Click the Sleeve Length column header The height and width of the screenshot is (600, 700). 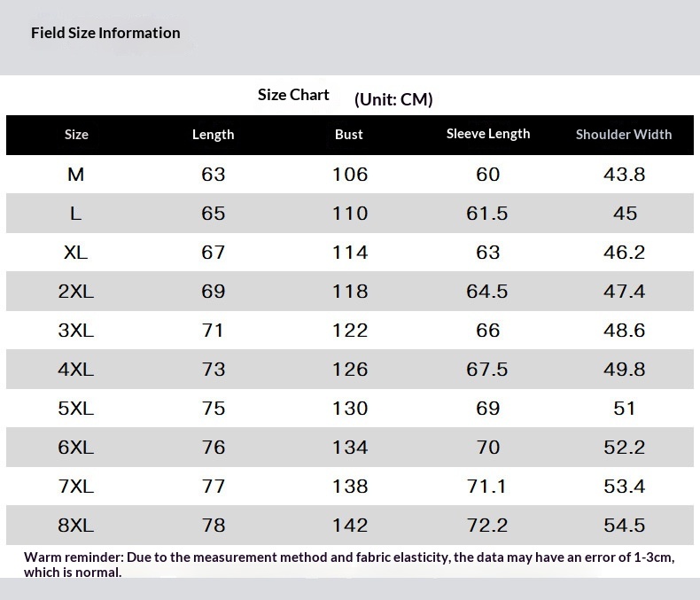487,134
